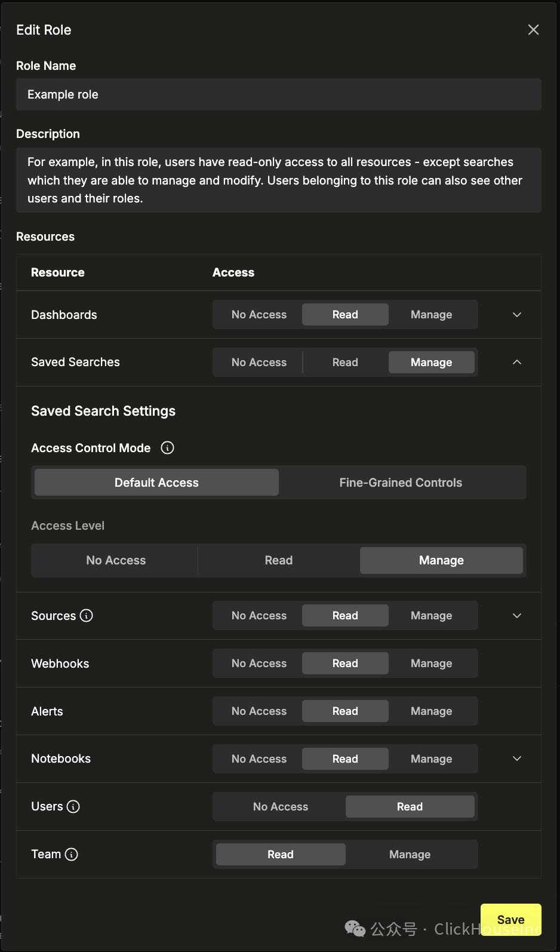Image resolution: width=560 pixels, height=952 pixels.
Task: Set Notebooks access to Manage
Action: point(432,759)
